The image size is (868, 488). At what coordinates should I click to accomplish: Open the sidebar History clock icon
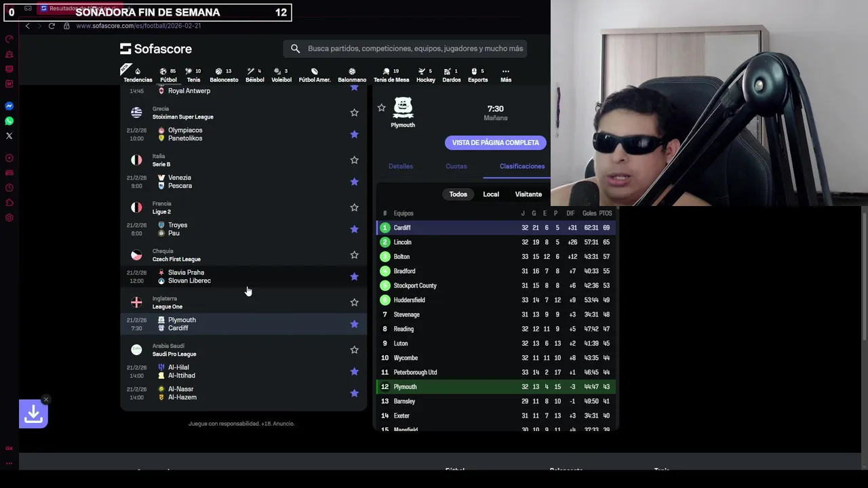click(9, 188)
